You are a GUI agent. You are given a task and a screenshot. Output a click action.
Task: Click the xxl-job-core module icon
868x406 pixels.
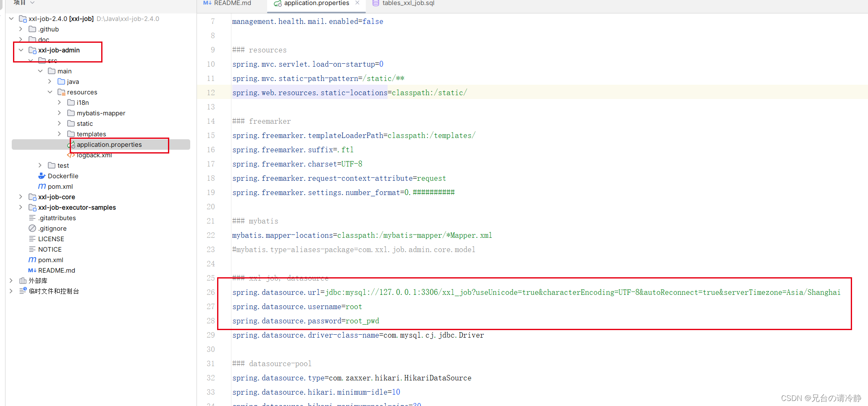click(x=32, y=197)
